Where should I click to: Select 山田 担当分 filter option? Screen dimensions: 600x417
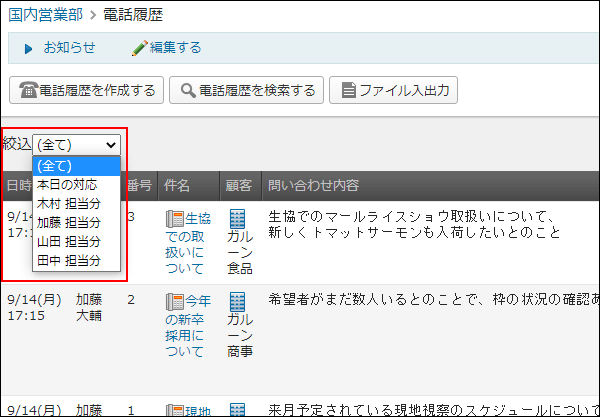point(77,242)
